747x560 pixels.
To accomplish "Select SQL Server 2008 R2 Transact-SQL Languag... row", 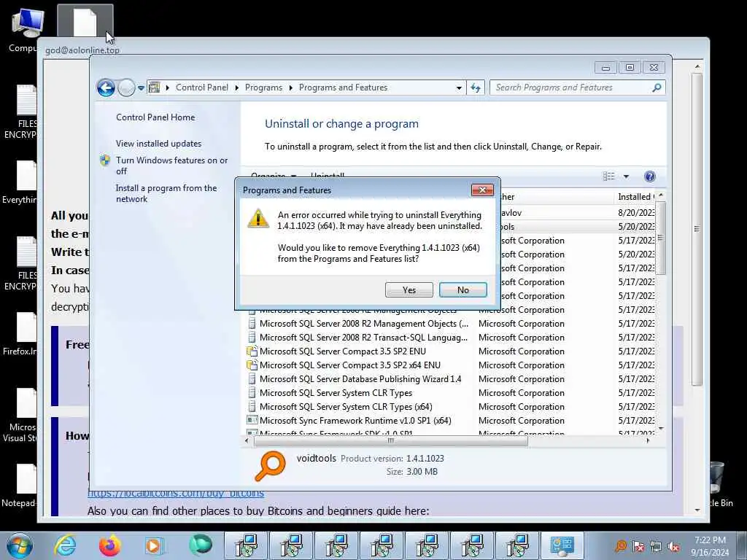I will click(x=363, y=338).
